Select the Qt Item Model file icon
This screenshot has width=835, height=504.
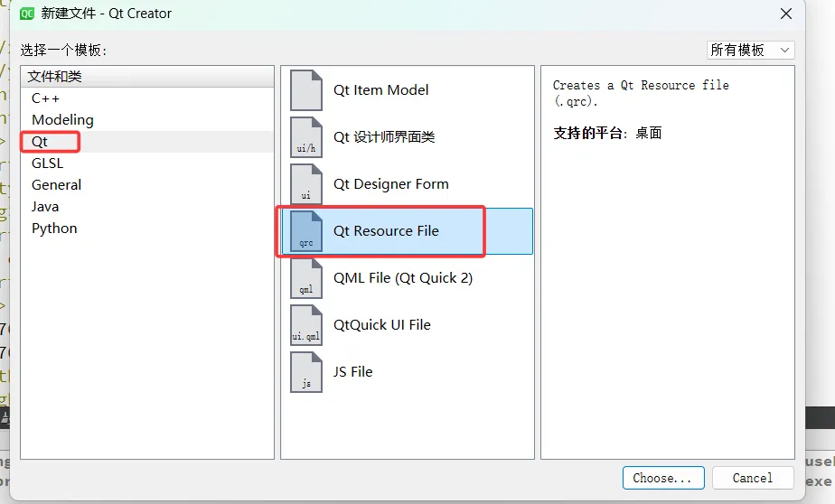pos(306,90)
